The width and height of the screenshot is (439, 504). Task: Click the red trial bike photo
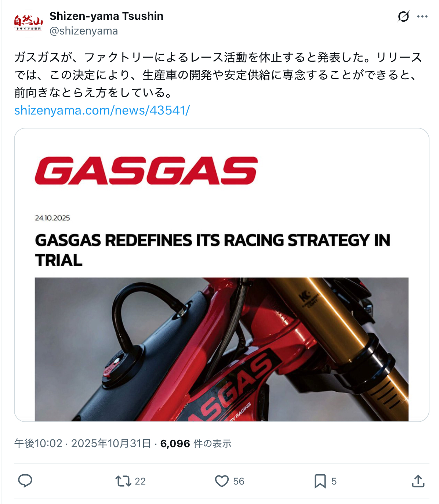[222, 349]
